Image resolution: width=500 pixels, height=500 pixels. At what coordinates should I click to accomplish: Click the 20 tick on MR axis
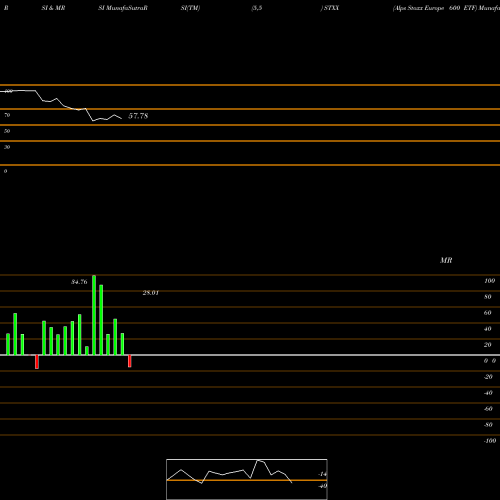pos(488,345)
